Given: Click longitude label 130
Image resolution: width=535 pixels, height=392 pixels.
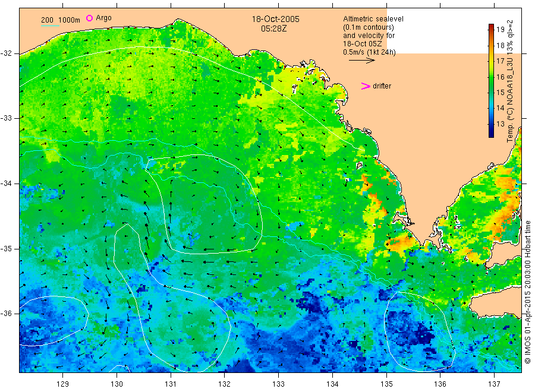Looking at the screenshot, I should pos(117,384).
